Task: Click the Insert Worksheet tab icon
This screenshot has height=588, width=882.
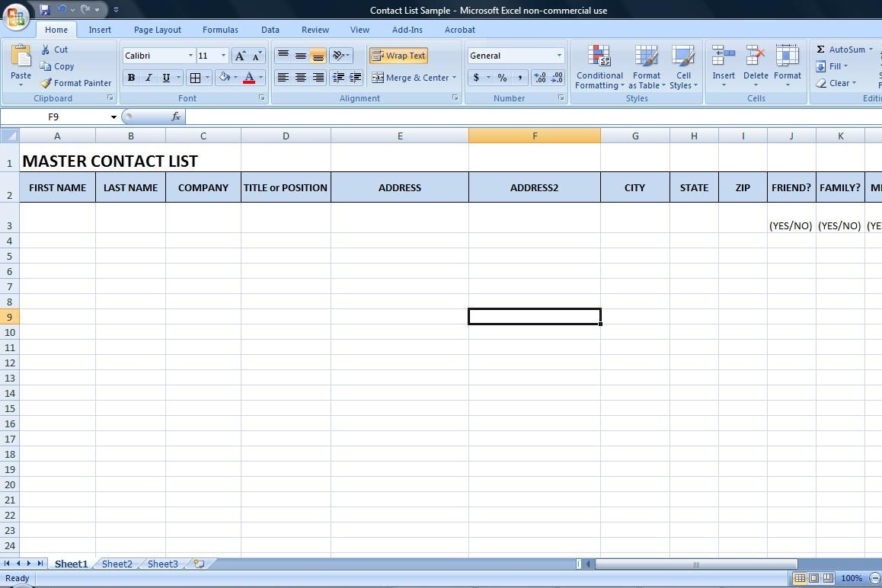Action: pyautogui.click(x=199, y=564)
